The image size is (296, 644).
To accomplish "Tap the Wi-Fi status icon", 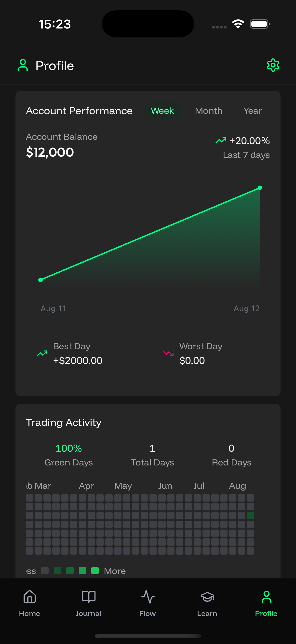I will click(x=238, y=24).
